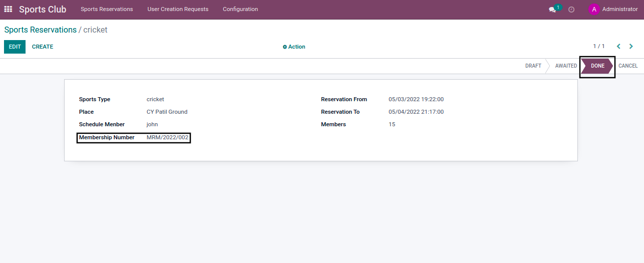
Task: Set status to CANCEL stage
Action: [628, 66]
